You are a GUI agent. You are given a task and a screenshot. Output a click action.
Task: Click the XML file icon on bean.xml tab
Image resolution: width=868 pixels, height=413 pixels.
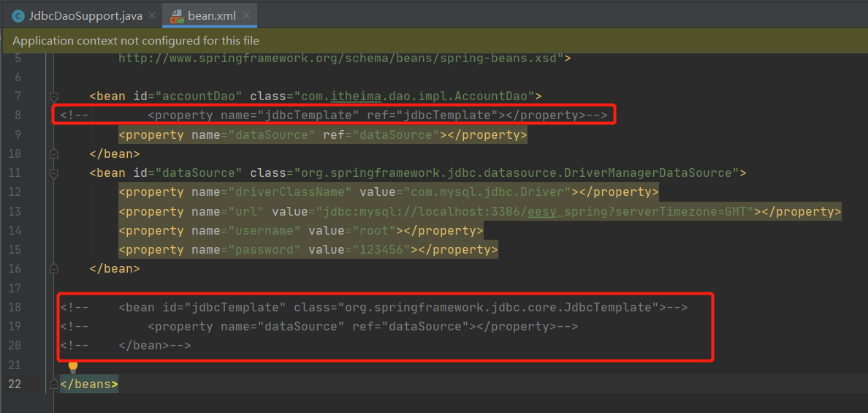click(178, 16)
